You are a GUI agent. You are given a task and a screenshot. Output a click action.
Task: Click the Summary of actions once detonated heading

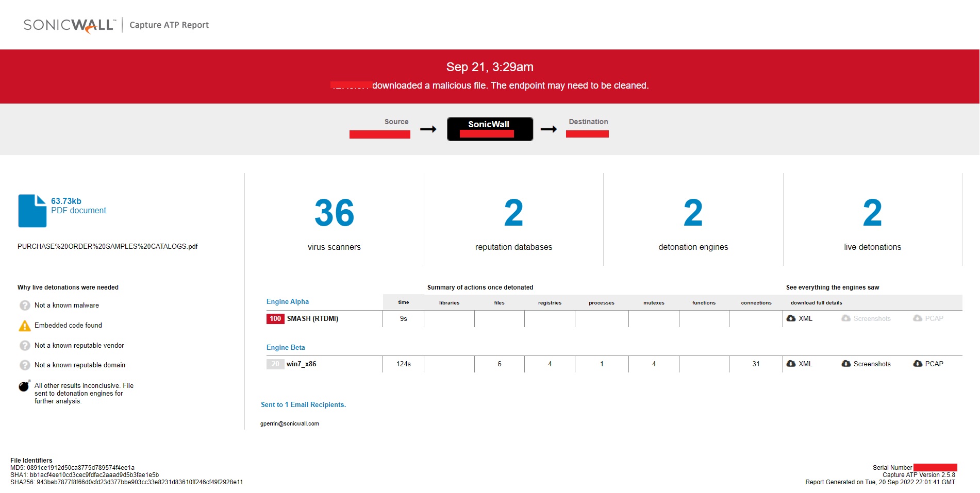coord(480,287)
